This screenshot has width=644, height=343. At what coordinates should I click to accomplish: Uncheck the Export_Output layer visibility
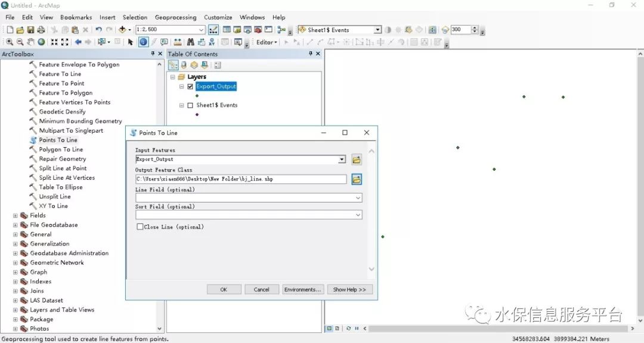click(190, 86)
